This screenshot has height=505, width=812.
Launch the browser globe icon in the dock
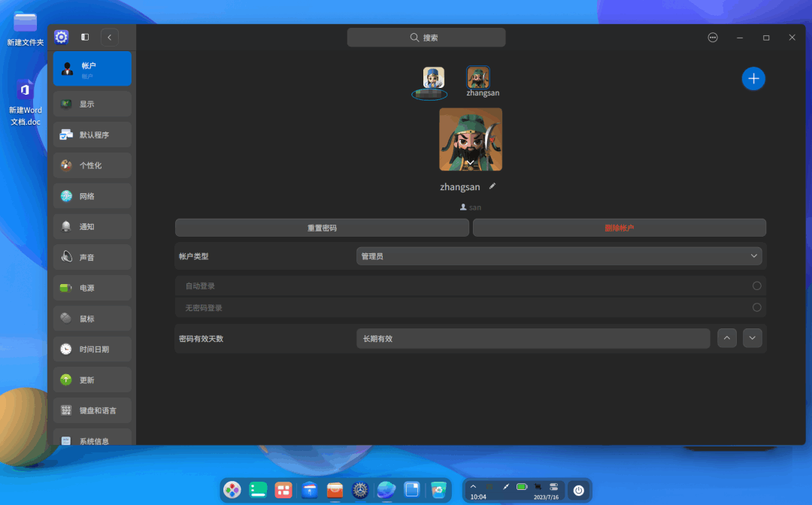386,489
